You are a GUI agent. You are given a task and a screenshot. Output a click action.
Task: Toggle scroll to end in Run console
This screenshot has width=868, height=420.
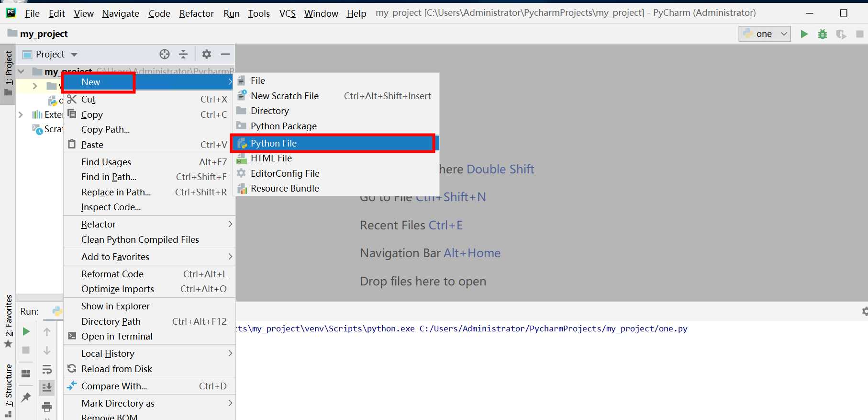[47, 387]
